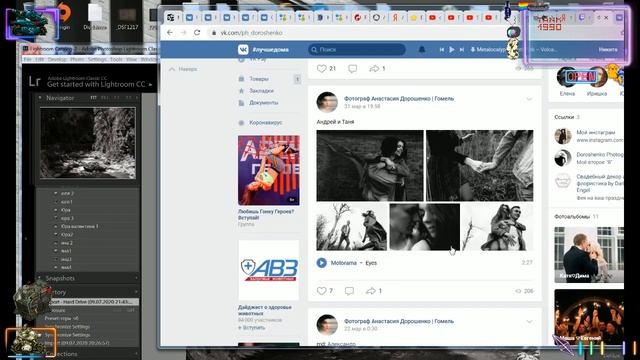The image size is (640, 360).
Task: Open VK notifications bell
Action: [422, 49]
